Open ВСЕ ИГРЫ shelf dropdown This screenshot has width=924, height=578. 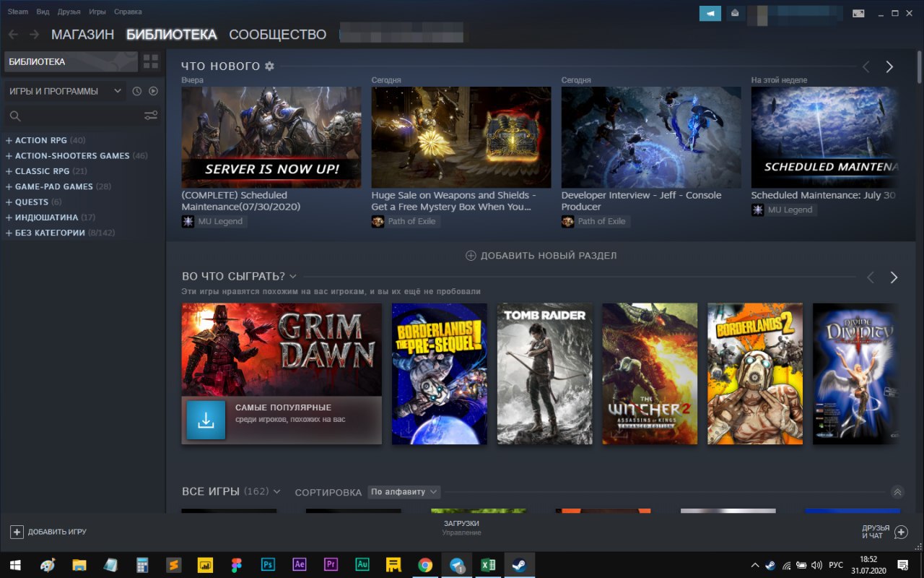[x=277, y=492]
